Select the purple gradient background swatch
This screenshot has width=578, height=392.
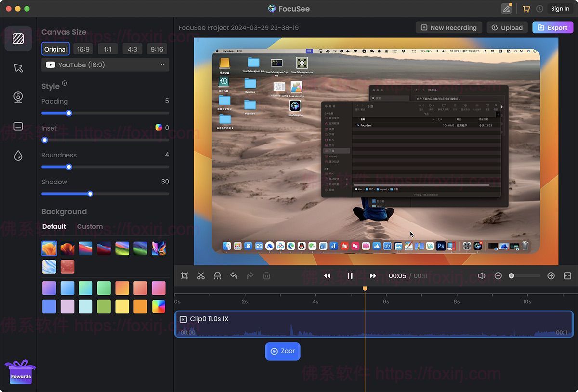click(49, 287)
